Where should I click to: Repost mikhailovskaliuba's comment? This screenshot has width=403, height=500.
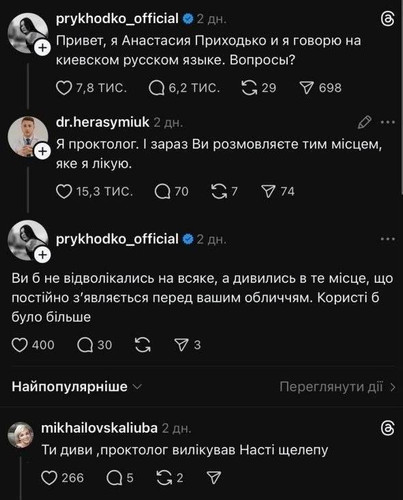coord(164,478)
